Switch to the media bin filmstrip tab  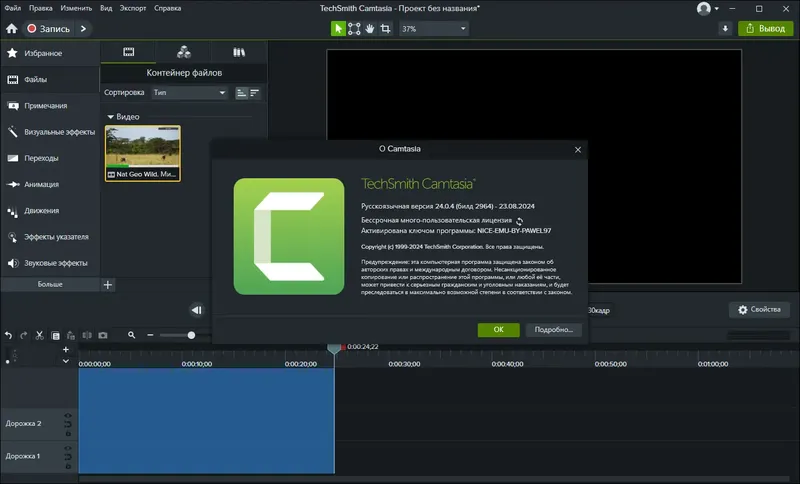pyautogui.click(x=129, y=52)
